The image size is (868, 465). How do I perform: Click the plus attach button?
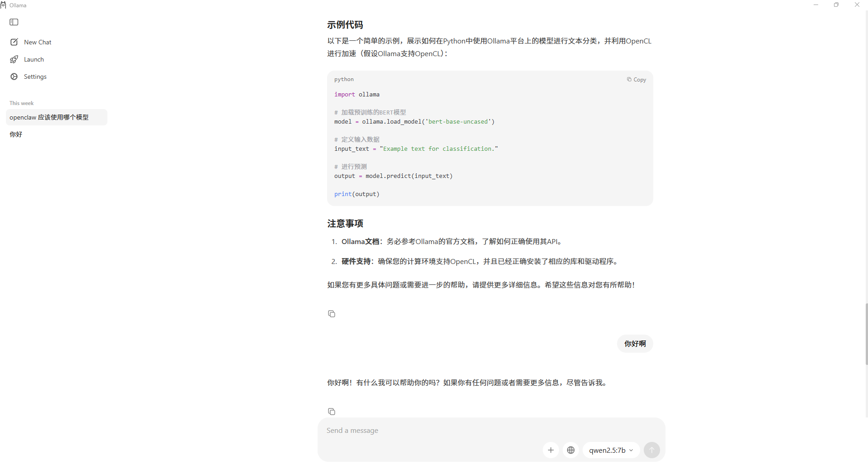click(x=551, y=450)
